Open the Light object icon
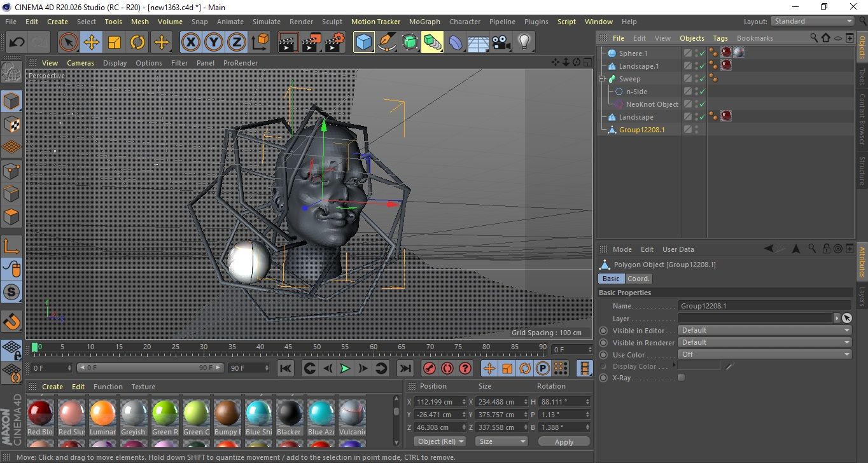Image resolution: width=868 pixels, height=463 pixels. point(524,43)
